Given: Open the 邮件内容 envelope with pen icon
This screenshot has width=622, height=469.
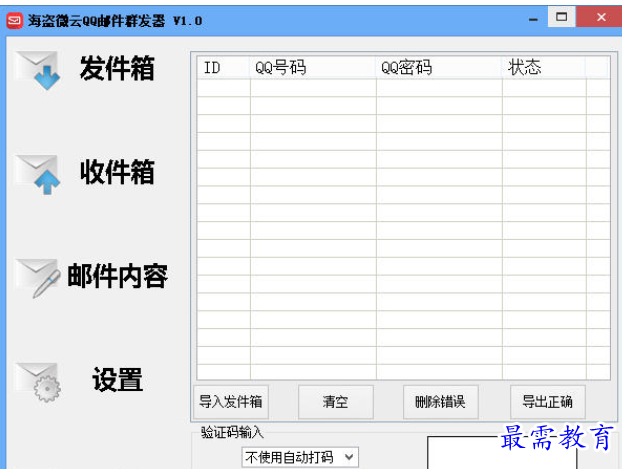Looking at the screenshot, I should pyautogui.click(x=38, y=278).
